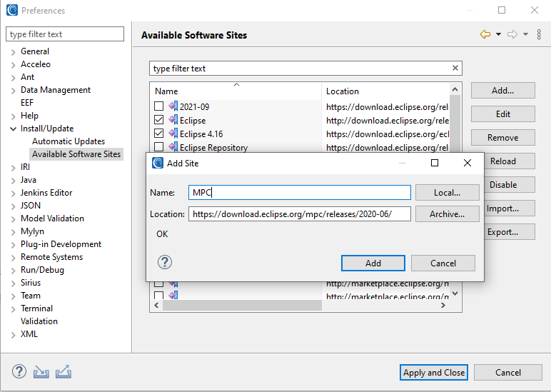Click the Add button in Add Site dialog
Image resolution: width=551 pixels, height=392 pixels.
coord(373,263)
